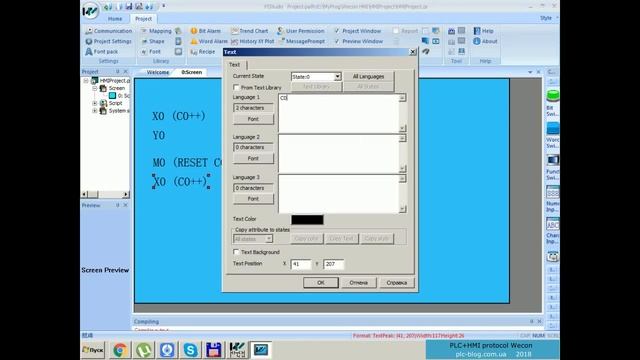Open the Shape library
This screenshot has width=640, height=360.
point(153,41)
